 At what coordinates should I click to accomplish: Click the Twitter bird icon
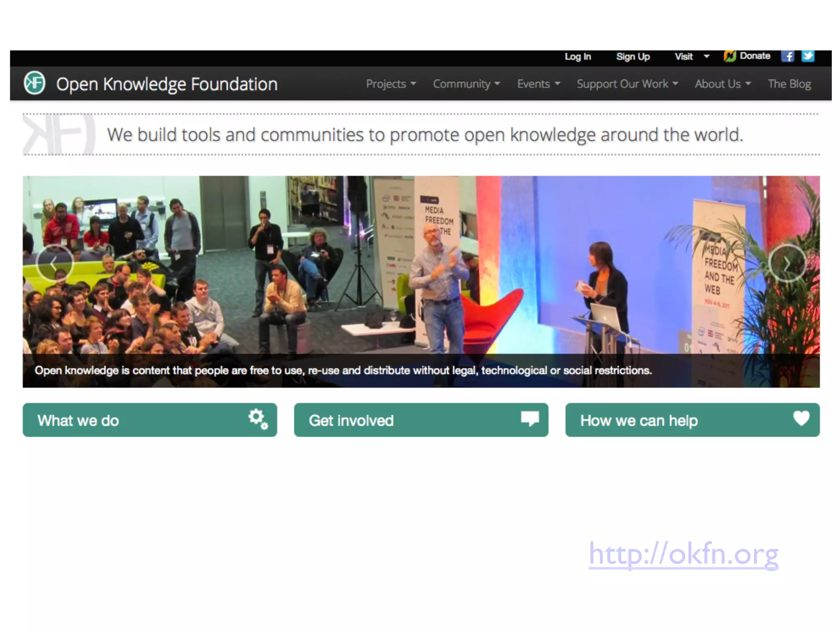[808, 56]
